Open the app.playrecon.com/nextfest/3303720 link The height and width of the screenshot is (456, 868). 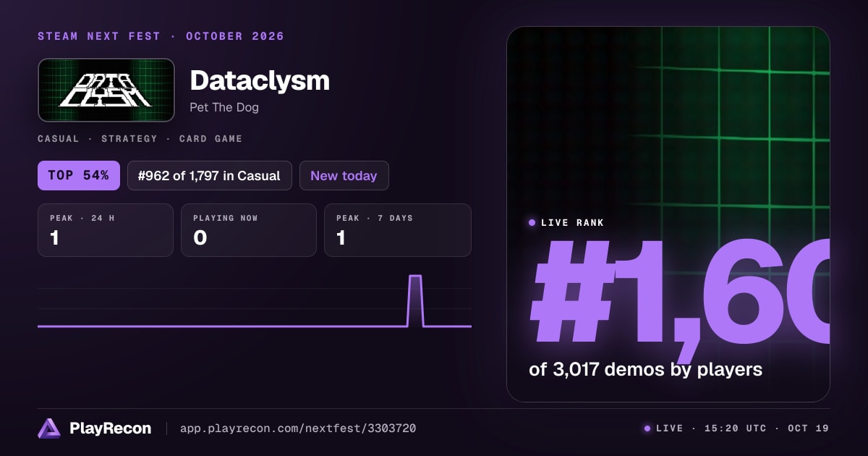298,428
